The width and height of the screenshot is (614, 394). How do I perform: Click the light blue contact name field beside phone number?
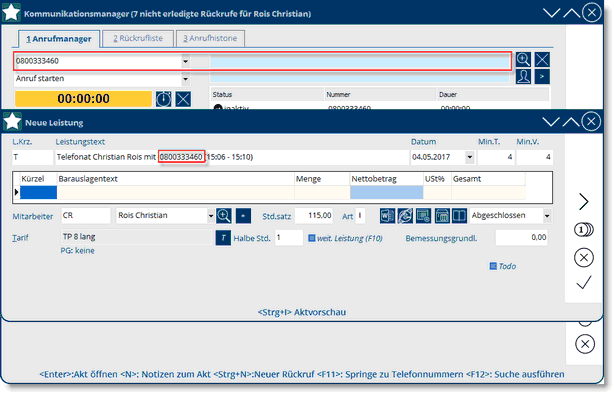[359, 61]
